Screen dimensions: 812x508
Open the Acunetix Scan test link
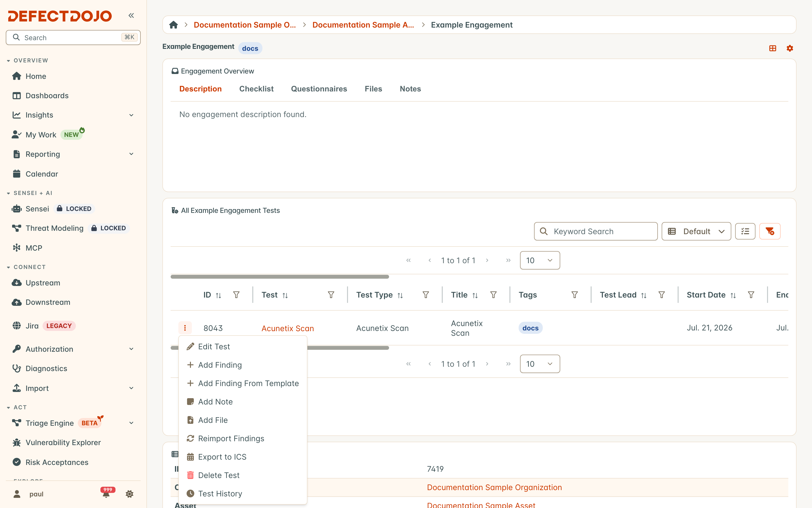[288, 328]
